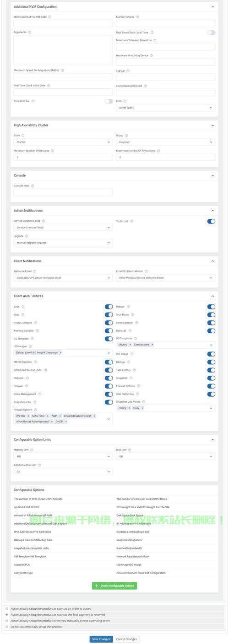Enable the Time Drift Fix toggle

pos(109,101)
